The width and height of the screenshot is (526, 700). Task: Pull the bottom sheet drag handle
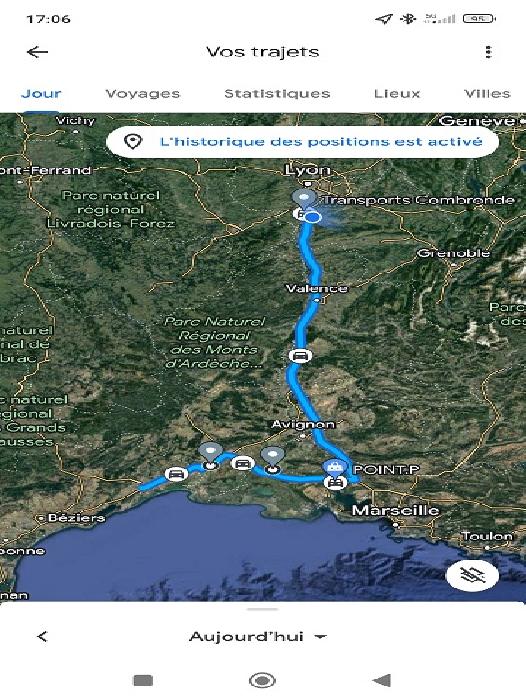[263, 609]
